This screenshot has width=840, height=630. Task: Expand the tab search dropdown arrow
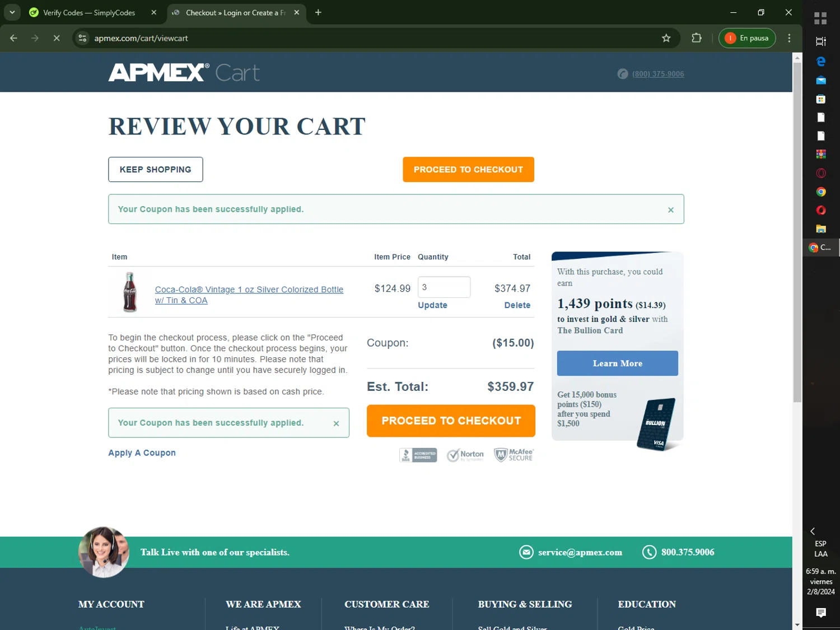click(12, 12)
